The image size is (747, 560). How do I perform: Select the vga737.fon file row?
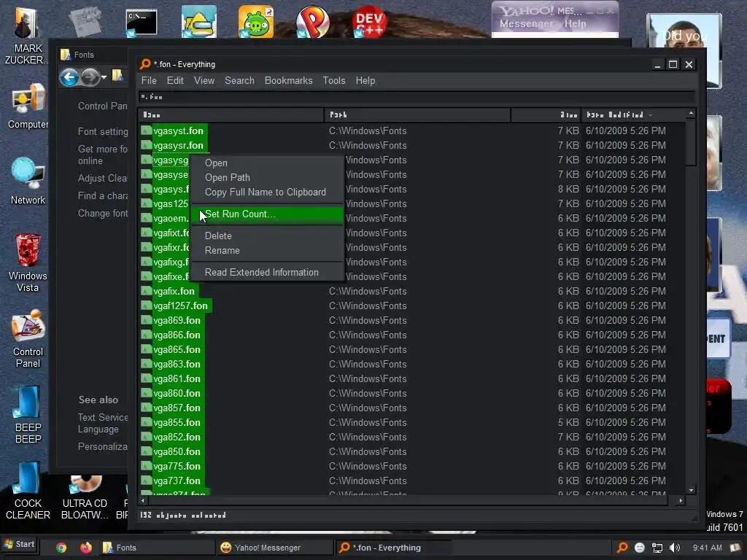coord(413,481)
